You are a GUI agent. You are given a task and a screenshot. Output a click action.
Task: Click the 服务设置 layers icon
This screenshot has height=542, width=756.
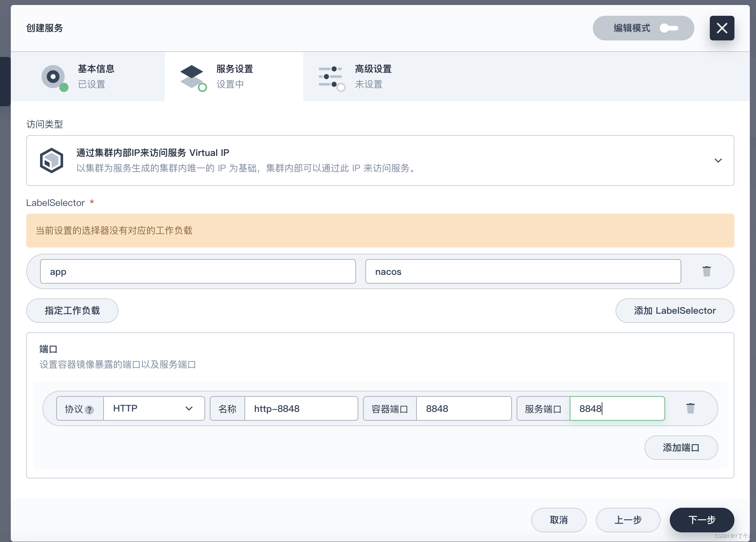(192, 77)
